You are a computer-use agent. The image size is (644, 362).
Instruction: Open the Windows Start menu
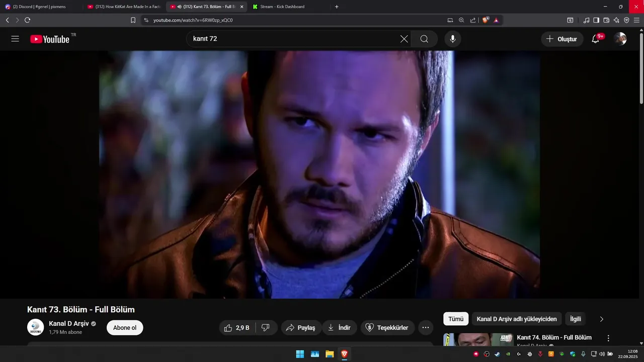[300, 354]
